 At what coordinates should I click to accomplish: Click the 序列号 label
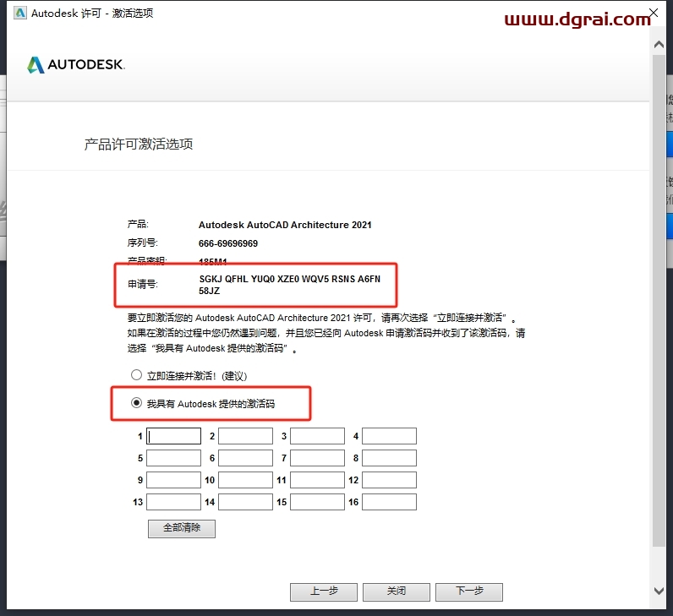click(143, 243)
